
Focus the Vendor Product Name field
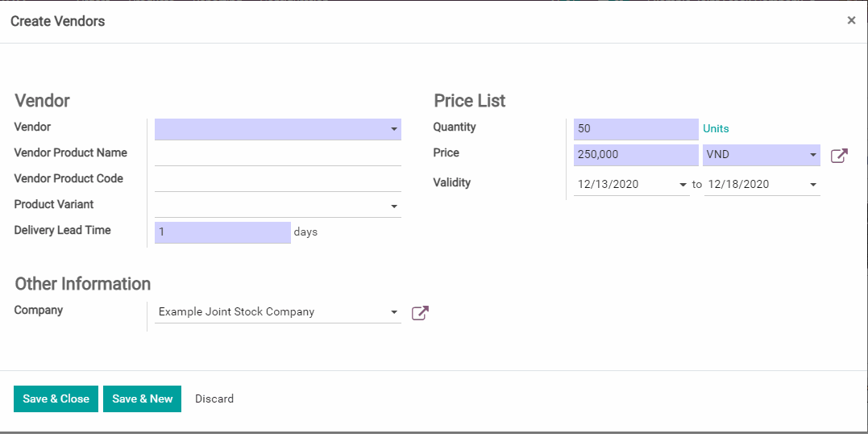click(x=277, y=155)
